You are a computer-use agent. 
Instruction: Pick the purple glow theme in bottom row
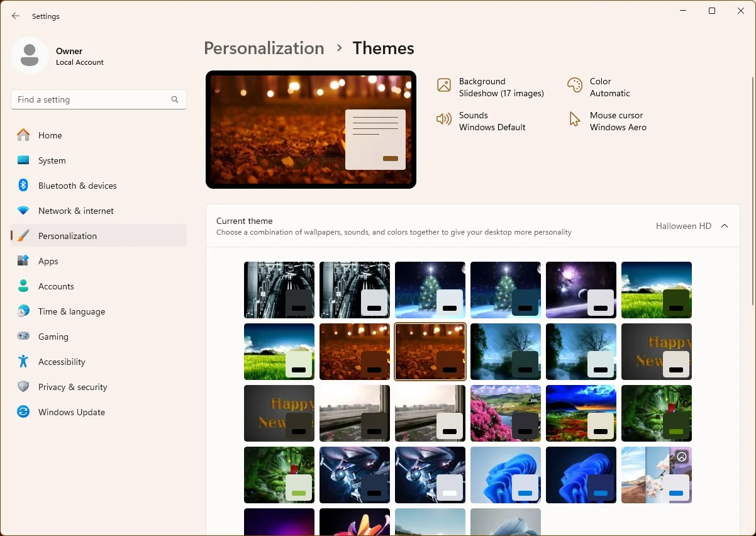click(279, 522)
